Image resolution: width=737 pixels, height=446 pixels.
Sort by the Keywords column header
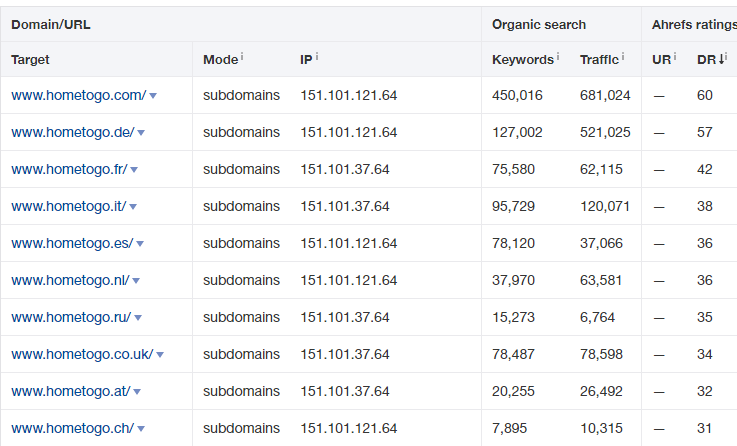(523, 60)
